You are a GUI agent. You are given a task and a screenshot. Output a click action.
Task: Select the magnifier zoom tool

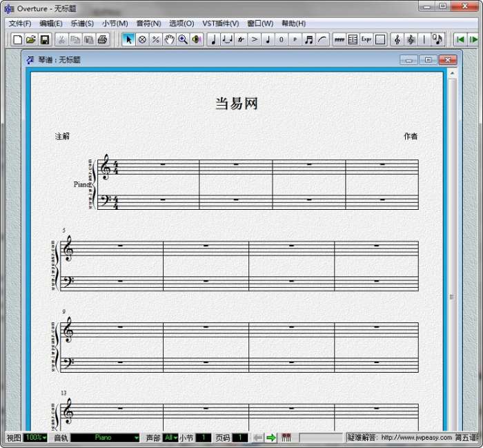(x=183, y=40)
